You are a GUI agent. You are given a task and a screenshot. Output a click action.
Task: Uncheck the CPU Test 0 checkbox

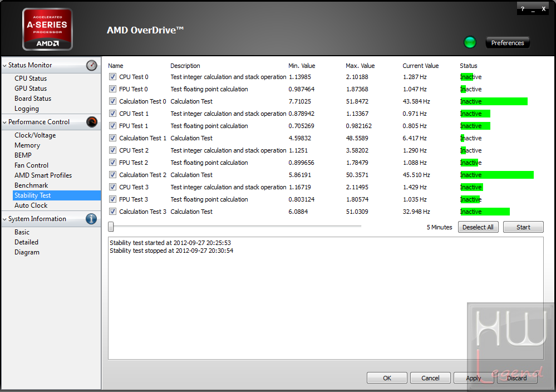pos(112,77)
